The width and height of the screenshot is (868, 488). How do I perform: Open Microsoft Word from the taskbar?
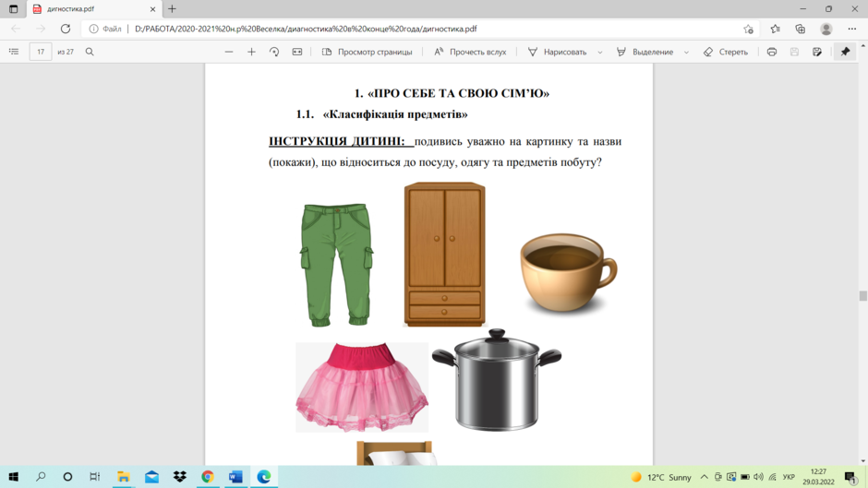click(x=235, y=476)
